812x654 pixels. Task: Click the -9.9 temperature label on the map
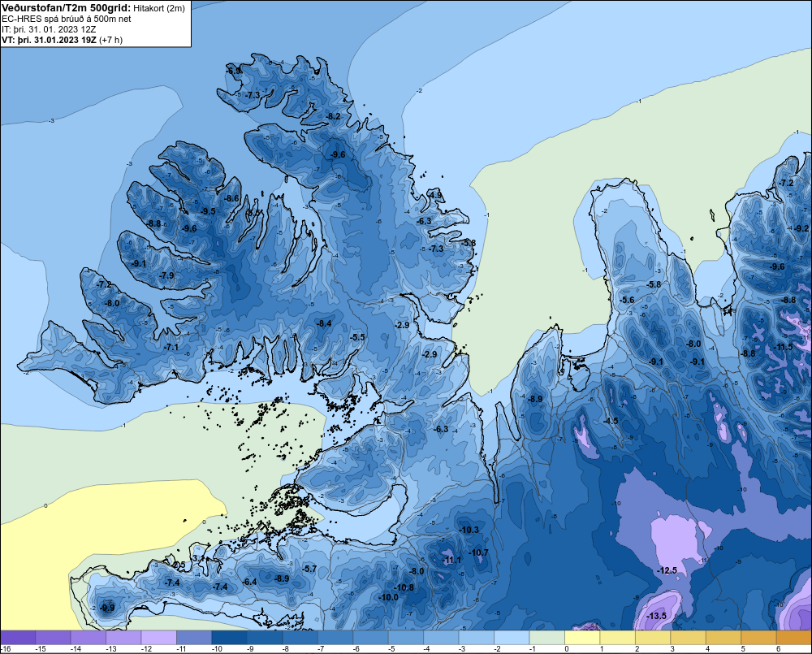pyautogui.click(x=108, y=608)
